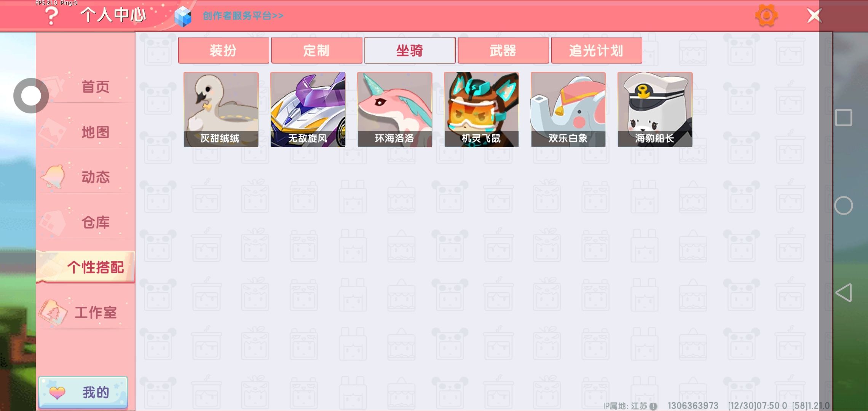Tap the Android recent apps square icon
The image size is (868, 411).
tap(843, 118)
